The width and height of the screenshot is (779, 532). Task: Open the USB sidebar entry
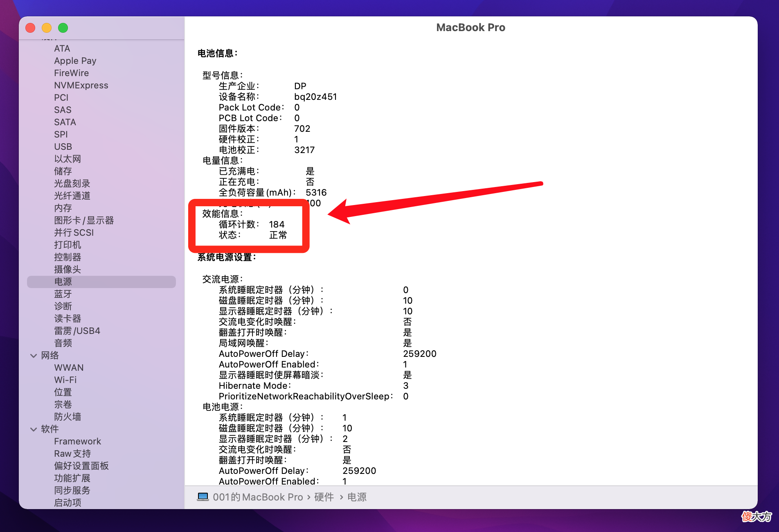63,147
